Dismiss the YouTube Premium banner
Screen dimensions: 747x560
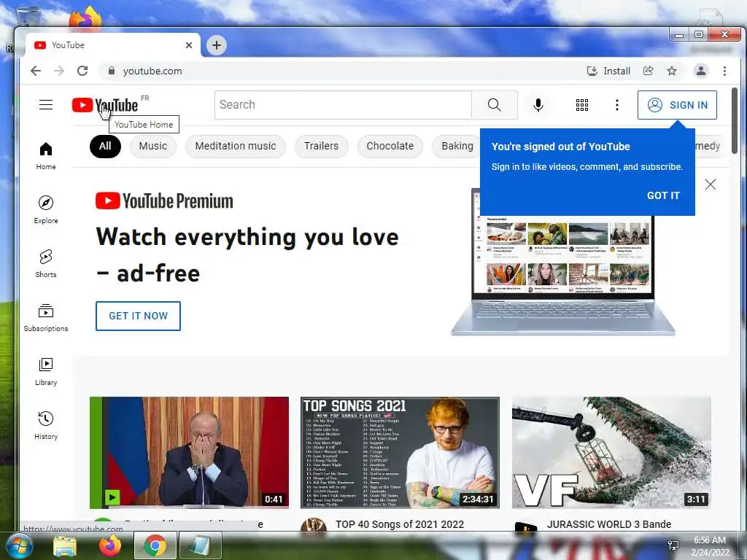711,184
